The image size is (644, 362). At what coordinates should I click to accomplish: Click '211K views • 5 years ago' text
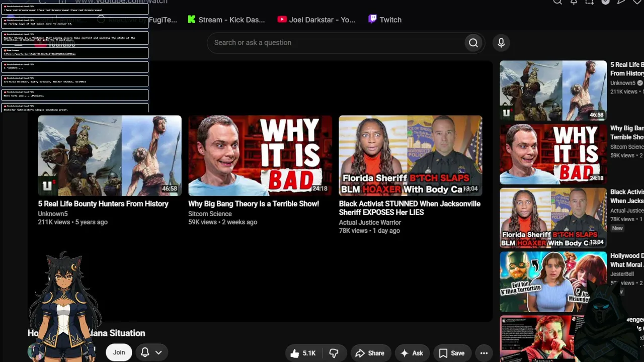click(73, 222)
